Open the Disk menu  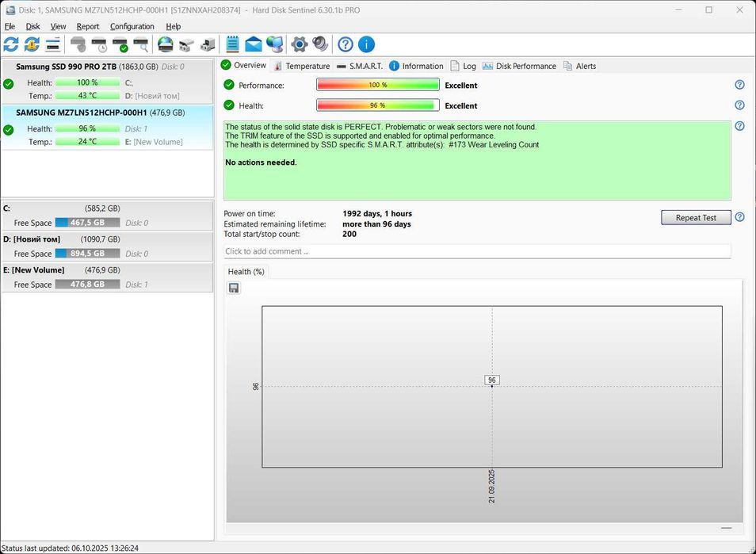tap(32, 26)
